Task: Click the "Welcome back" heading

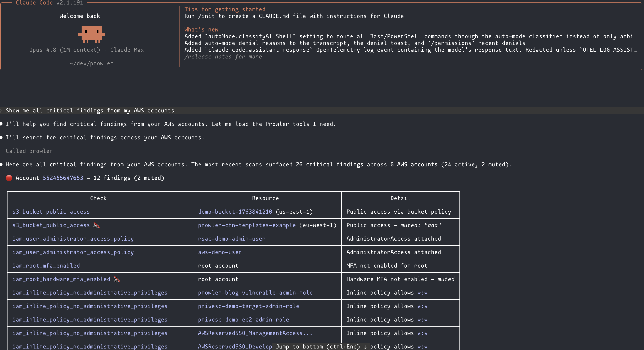Action: pyautogui.click(x=80, y=16)
